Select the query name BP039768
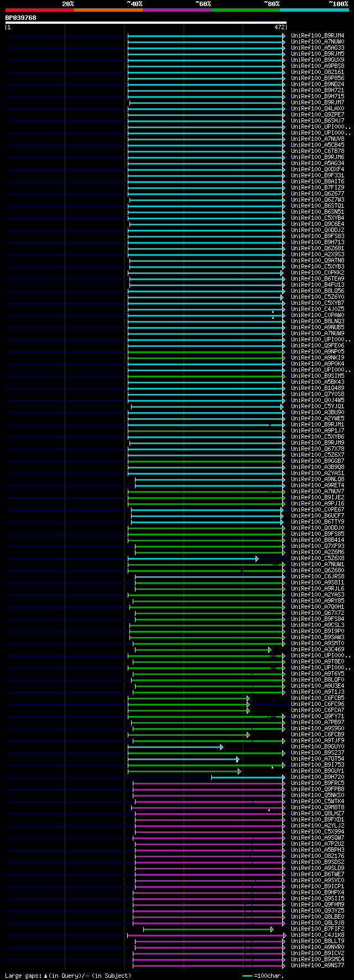Viewport: 354px width, 980px height. pos(21,18)
